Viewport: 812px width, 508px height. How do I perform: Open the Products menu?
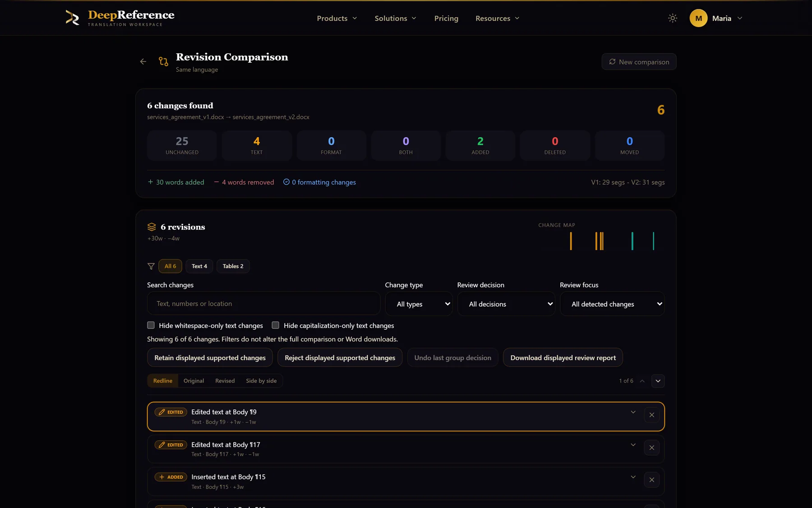coord(337,18)
